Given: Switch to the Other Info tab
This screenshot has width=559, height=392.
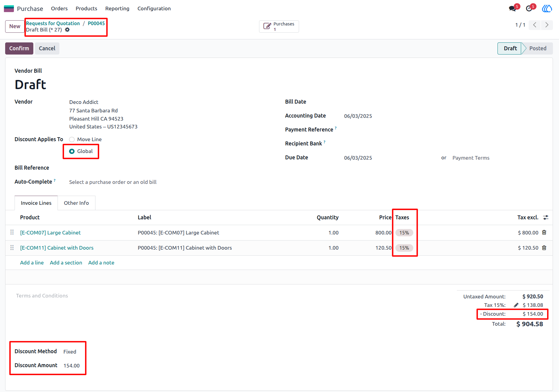Looking at the screenshot, I should tap(76, 203).
